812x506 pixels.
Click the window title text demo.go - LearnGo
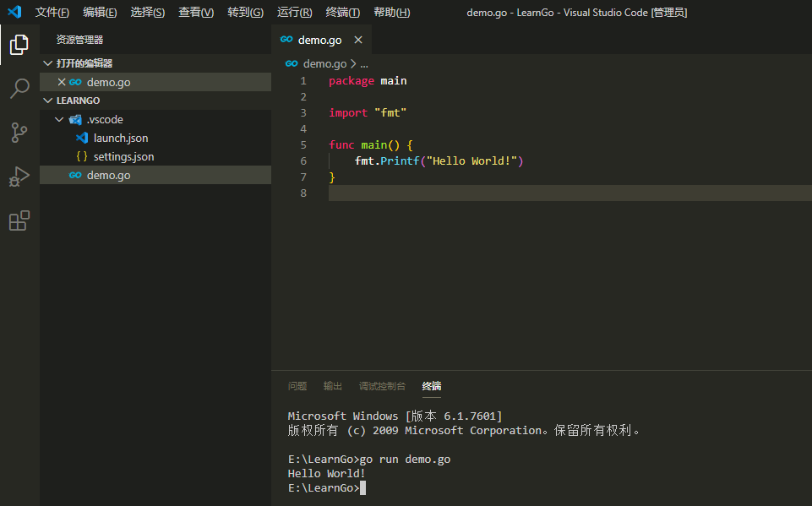[x=510, y=13]
